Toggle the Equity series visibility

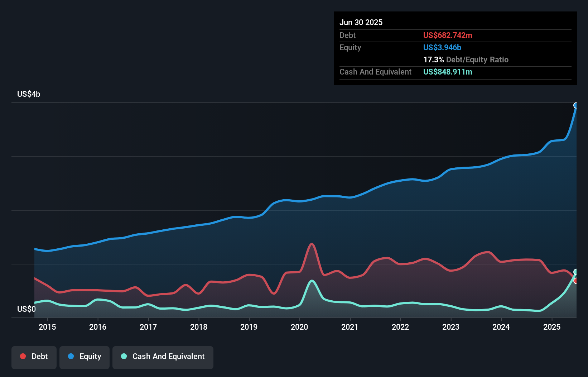[x=84, y=357]
